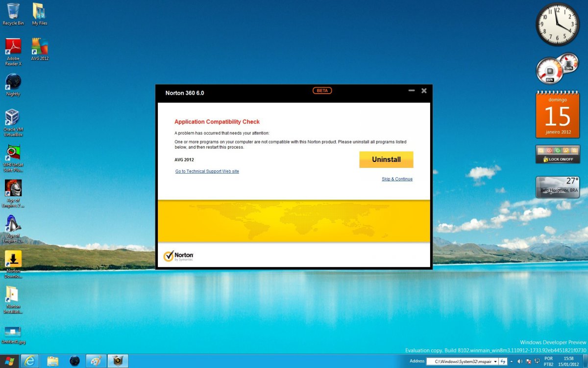Open the Go to Technical Support Web site link

[207, 171]
